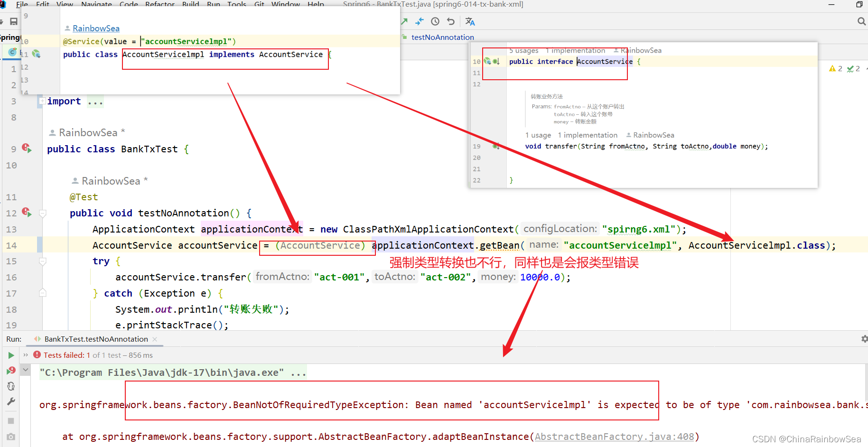
Task: Click the camera thread dump icon
Action: pyautogui.click(x=11, y=437)
